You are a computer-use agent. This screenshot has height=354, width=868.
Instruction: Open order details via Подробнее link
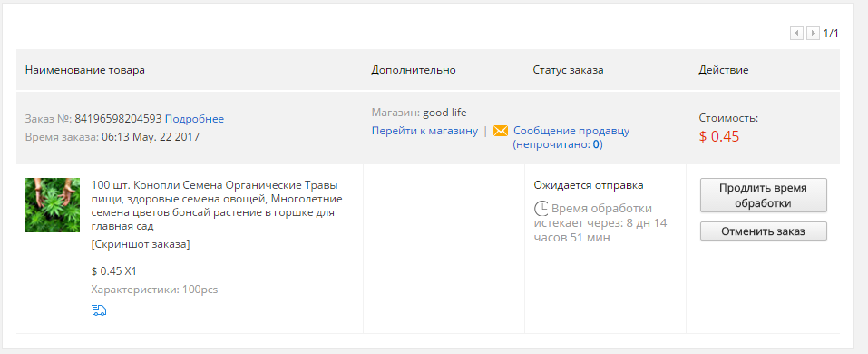click(194, 119)
